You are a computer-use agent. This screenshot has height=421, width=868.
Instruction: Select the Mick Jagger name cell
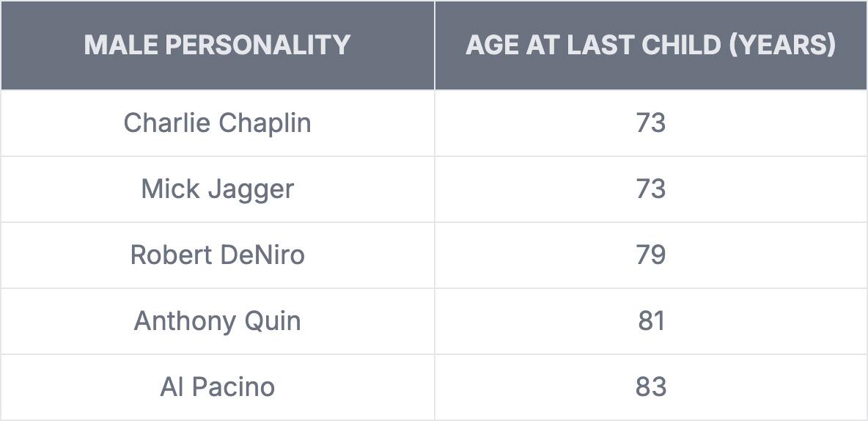pos(217,188)
